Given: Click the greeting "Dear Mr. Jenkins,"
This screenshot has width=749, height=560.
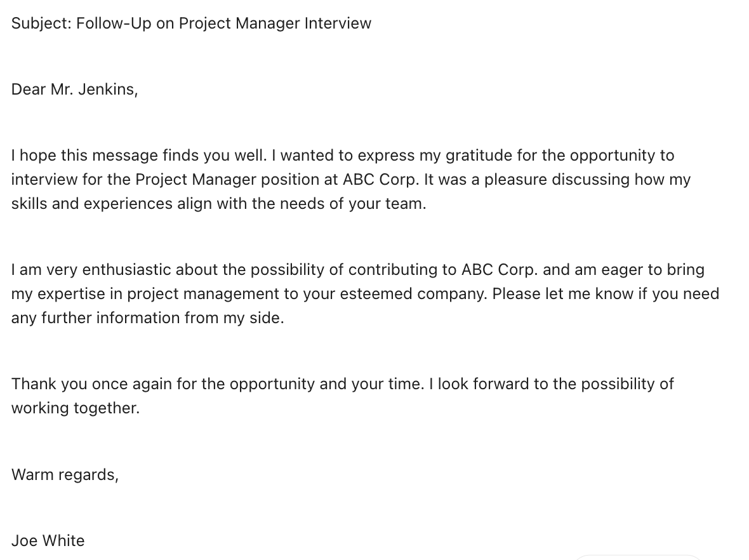Looking at the screenshot, I should (74, 90).
